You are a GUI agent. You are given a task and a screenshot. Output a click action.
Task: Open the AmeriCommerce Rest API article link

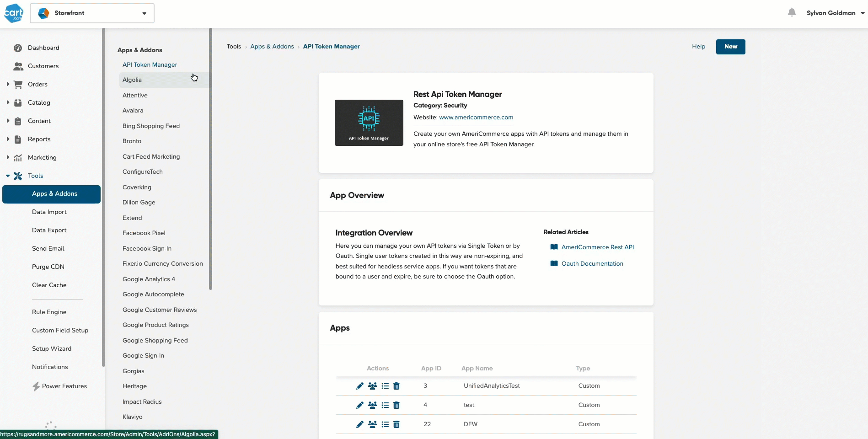(597, 247)
